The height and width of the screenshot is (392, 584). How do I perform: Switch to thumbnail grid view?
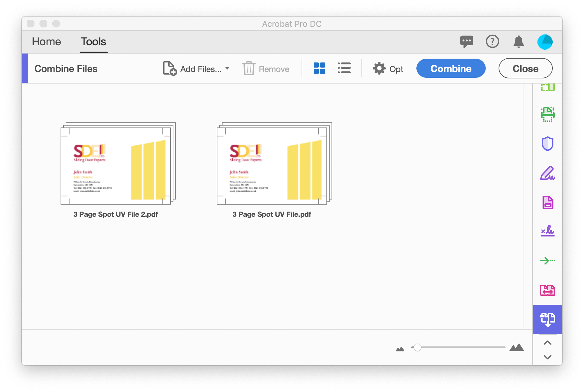[x=319, y=69]
